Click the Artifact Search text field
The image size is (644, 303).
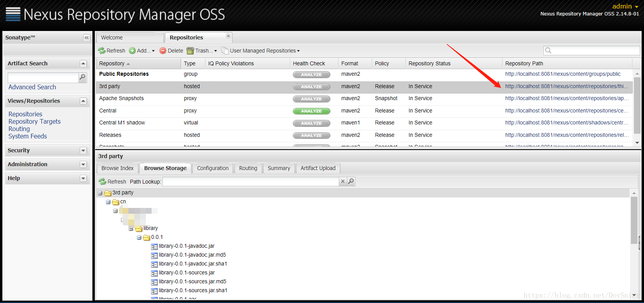43,77
